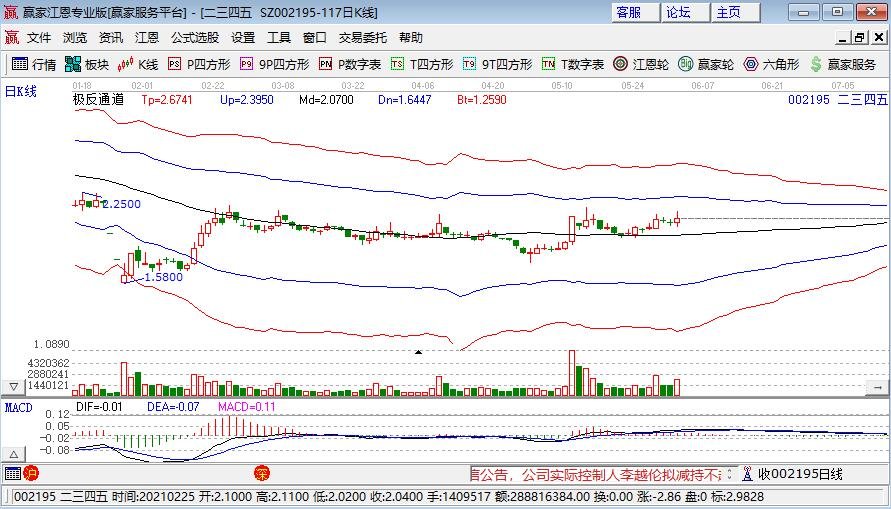Viewport: 891px width, 509px height.
Task: Click the 极反通道 indicator label
Action: click(98, 100)
